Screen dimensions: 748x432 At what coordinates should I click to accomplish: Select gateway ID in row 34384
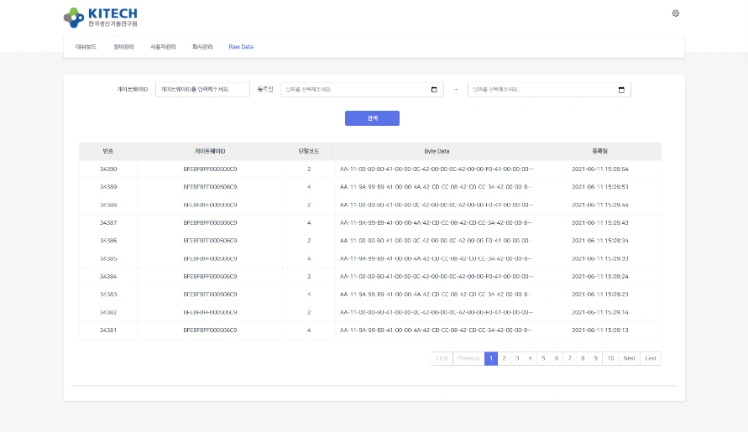click(210, 276)
